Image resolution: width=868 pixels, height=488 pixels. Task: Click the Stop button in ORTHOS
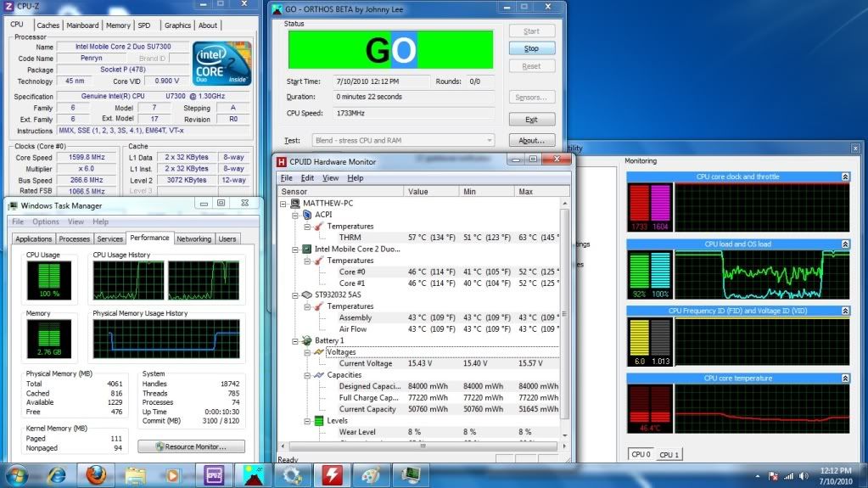[531, 48]
